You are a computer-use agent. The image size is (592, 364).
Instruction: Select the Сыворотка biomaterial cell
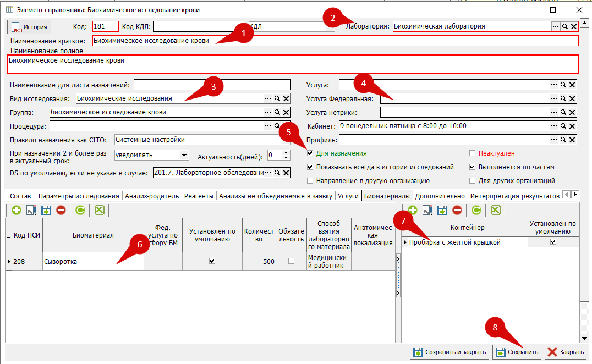[x=93, y=261]
